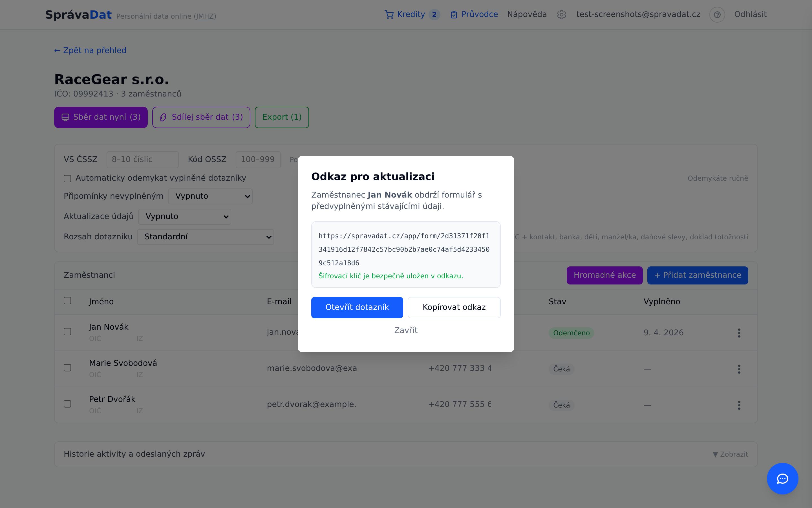
Task: Toggle Automaticky odemykat vyplněné dotazníky checkbox
Action: 67,178
